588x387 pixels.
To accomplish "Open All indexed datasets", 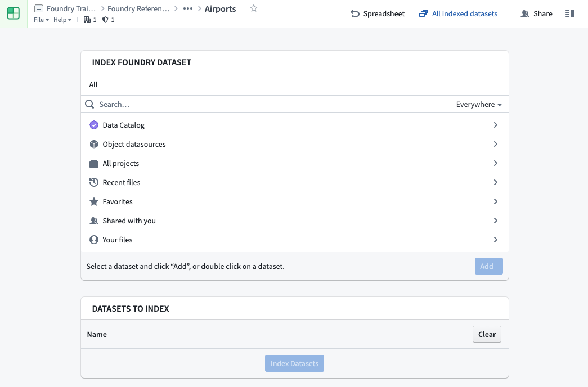I will pos(458,13).
